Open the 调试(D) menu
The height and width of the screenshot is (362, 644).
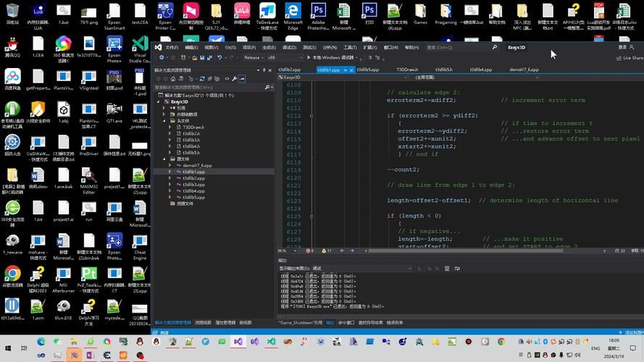(289, 48)
